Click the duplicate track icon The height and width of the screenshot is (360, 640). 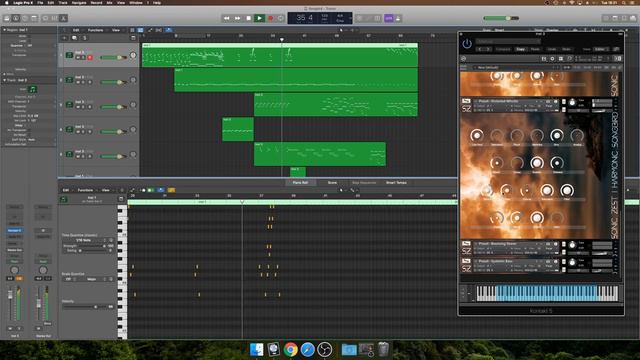click(x=74, y=38)
